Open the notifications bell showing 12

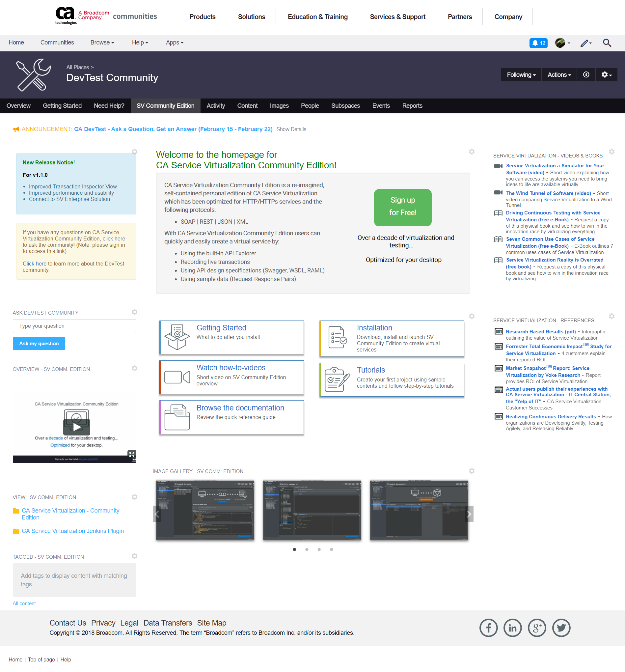[x=538, y=43]
